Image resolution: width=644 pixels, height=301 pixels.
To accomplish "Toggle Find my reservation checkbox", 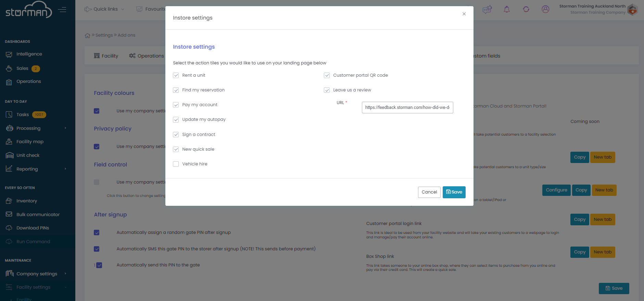I will pyautogui.click(x=176, y=90).
